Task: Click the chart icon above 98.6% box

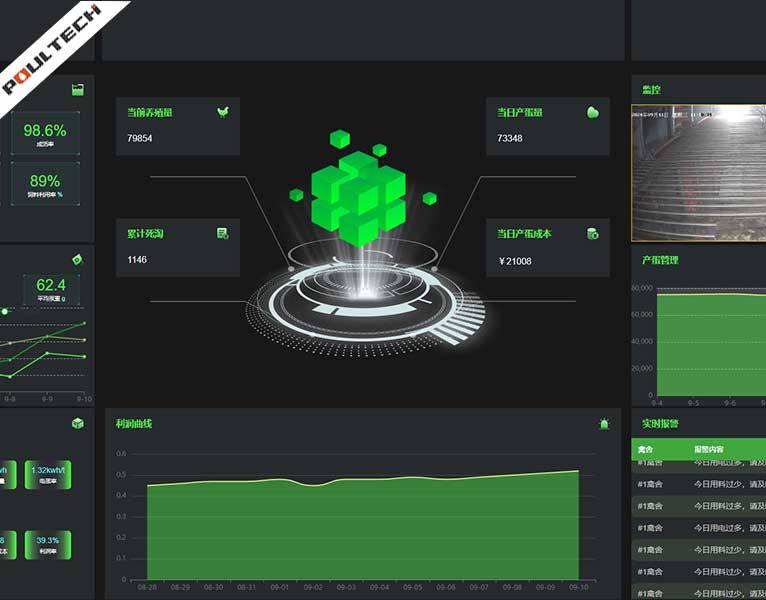Action: click(78, 89)
